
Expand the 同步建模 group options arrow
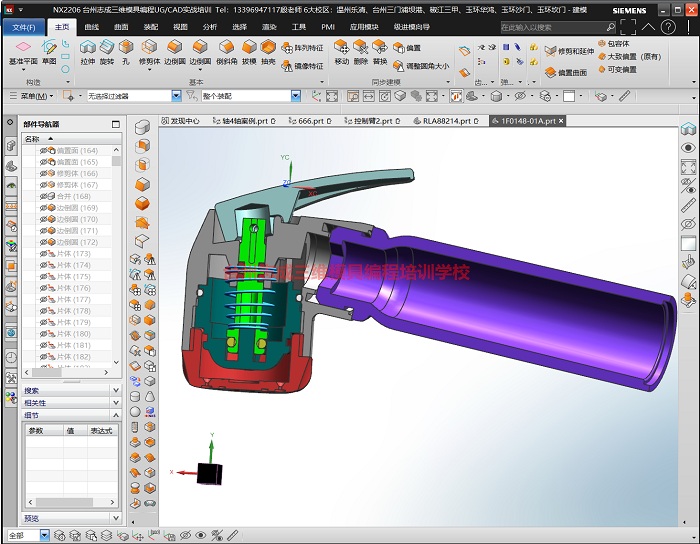448,82
